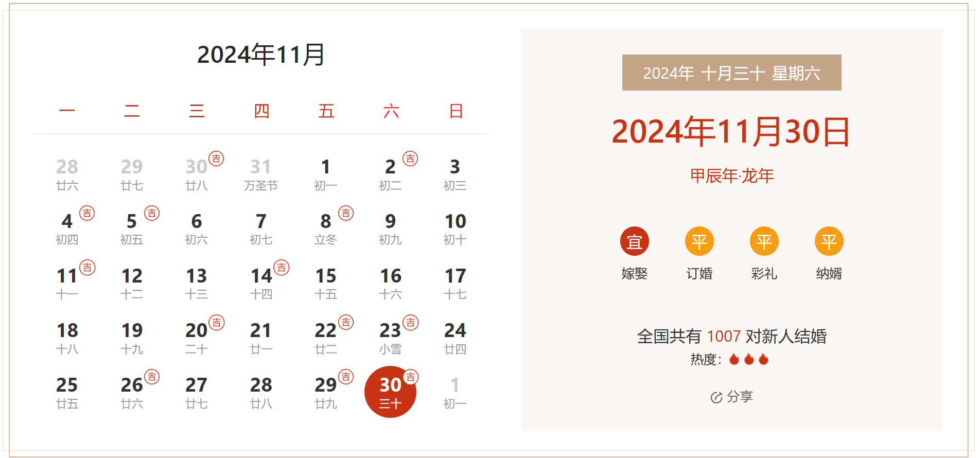The width and height of the screenshot is (980, 458).
Task: Select November 15 十五 on the calendar
Action: click(326, 283)
